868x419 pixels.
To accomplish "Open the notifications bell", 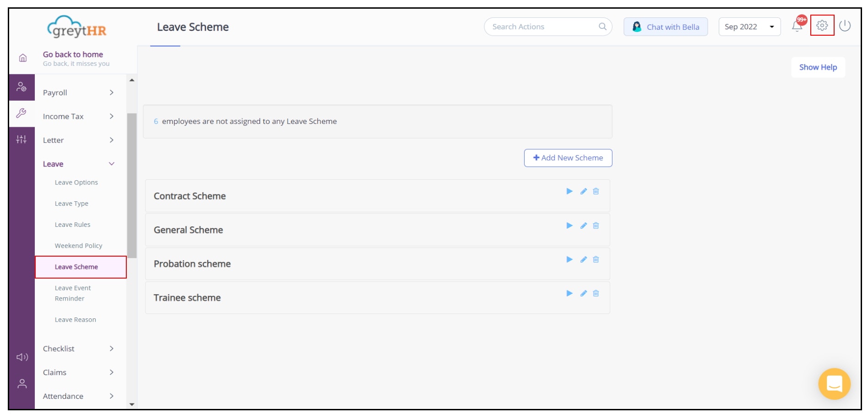I will point(797,26).
